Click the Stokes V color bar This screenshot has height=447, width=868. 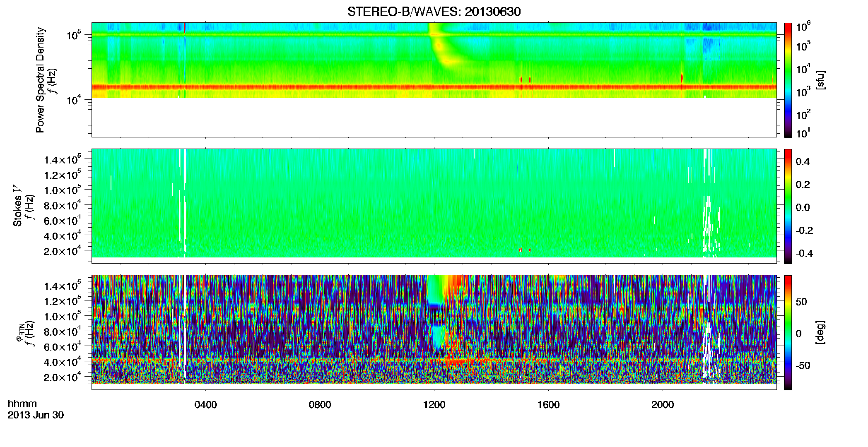(788, 206)
